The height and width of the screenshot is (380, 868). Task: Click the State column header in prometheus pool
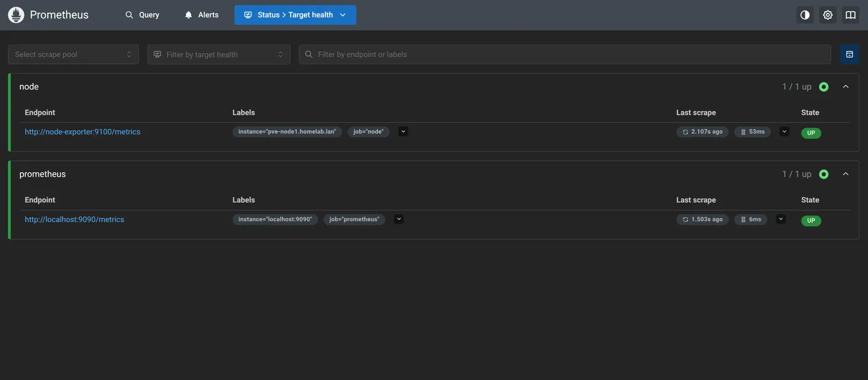tap(810, 200)
